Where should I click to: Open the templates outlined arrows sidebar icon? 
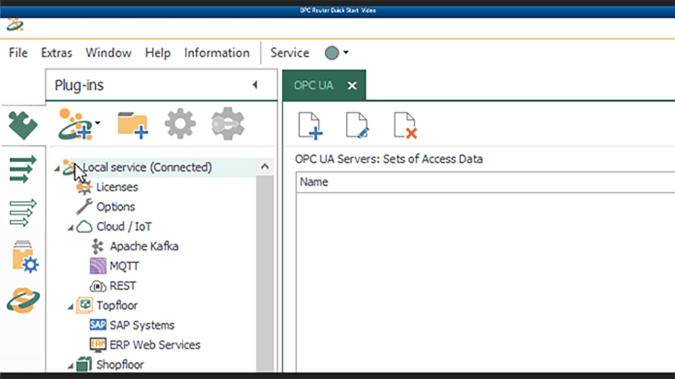click(x=22, y=213)
